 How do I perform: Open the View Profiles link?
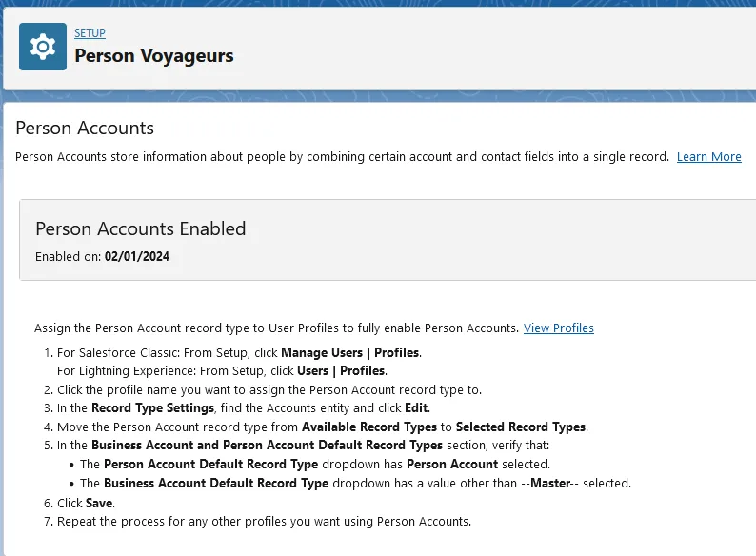(558, 328)
